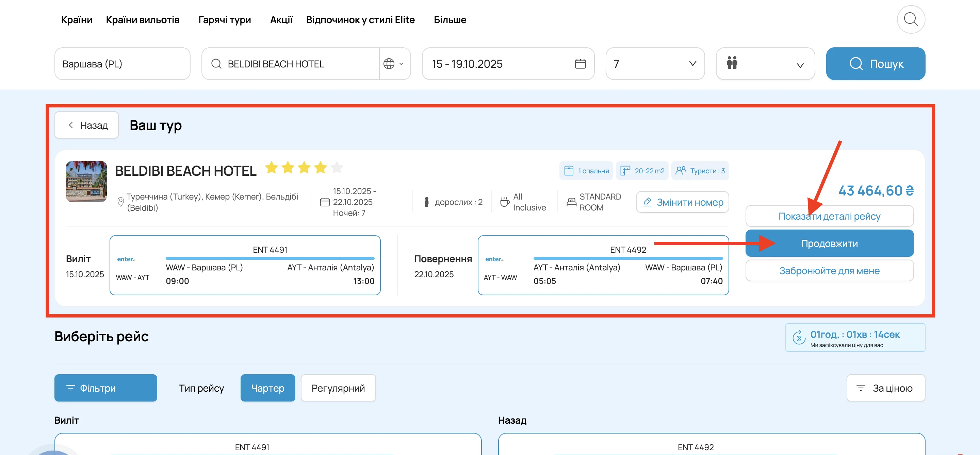This screenshot has height=455, width=980.
Task: Select the ENT 4491 departure flight card
Action: coord(245,265)
